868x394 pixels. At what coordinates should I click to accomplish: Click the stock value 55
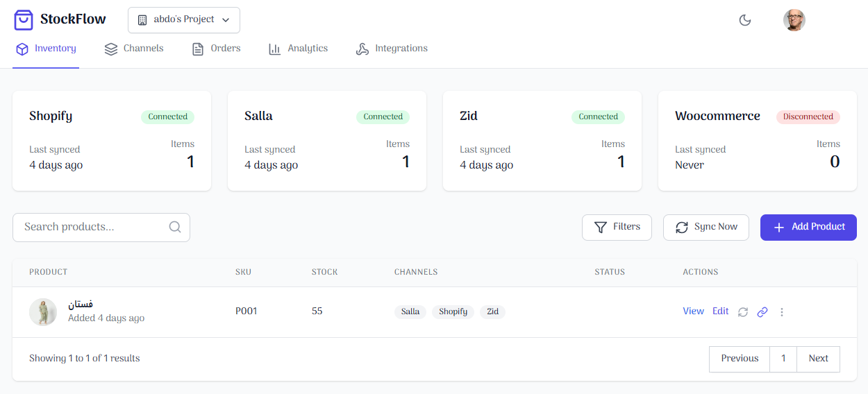[317, 311]
